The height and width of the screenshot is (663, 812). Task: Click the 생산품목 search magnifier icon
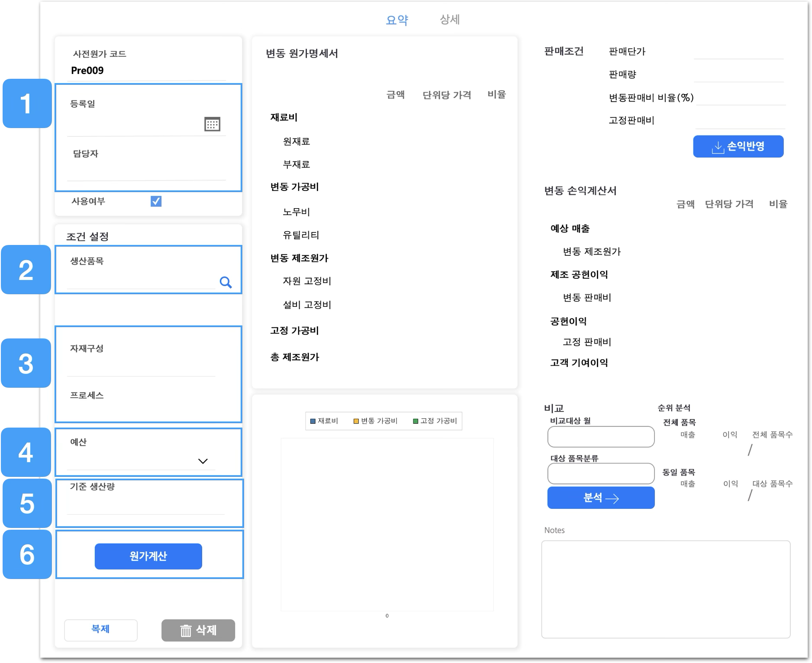pos(226,282)
